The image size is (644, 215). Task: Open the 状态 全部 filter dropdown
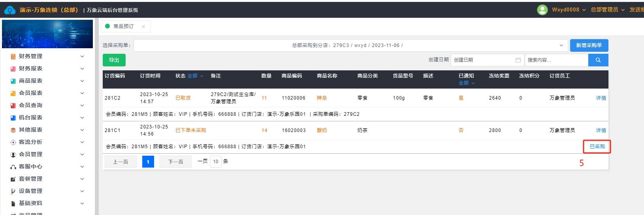click(x=195, y=76)
